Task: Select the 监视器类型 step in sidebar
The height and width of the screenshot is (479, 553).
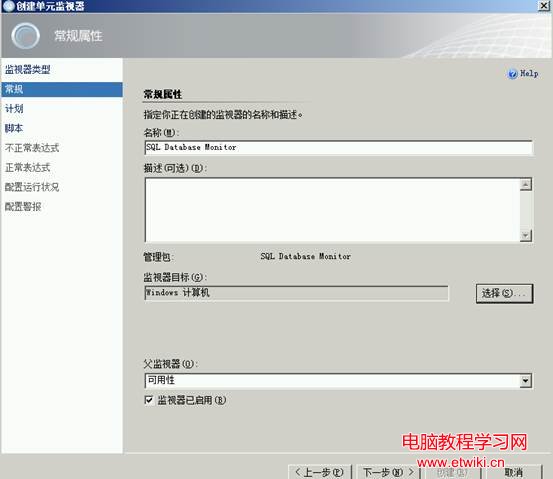Action: pos(28,69)
